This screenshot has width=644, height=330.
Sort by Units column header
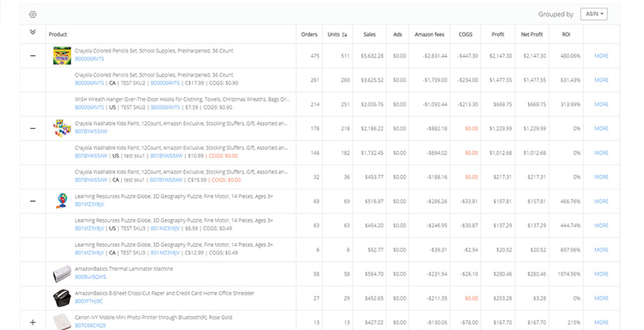pyautogui.click(x=337, y=34)
